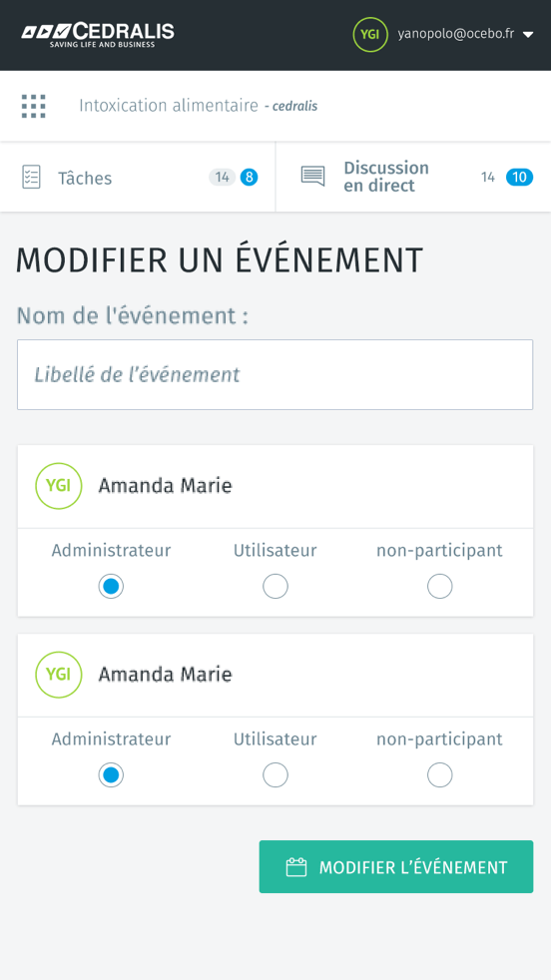Image resolution: width=551 pixels, height=980 pixels.
Task: Click the Discussion en direct chat icon
Action: click(x=312, y=177)
